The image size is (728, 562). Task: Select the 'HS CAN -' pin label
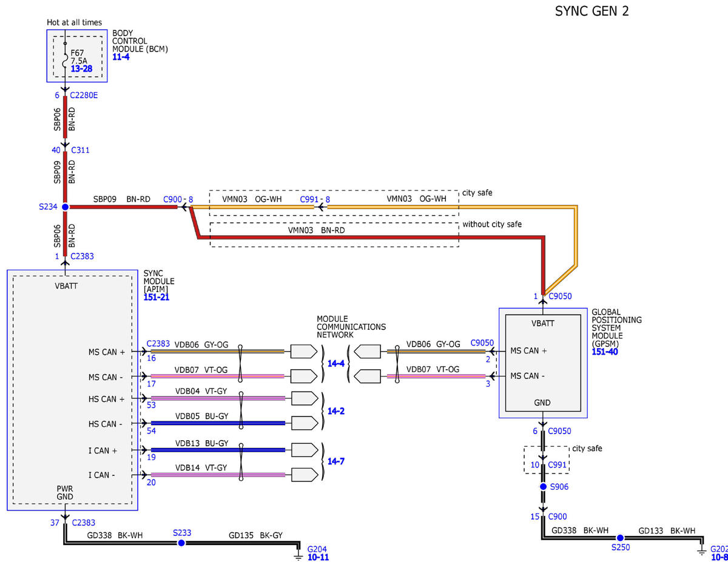pos(106,424)
